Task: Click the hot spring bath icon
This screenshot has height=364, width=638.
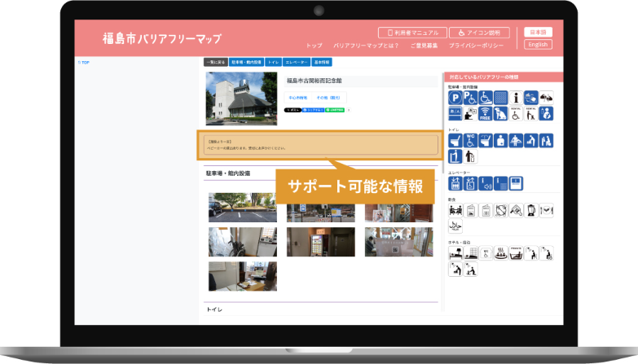Action: pos(500,253)
